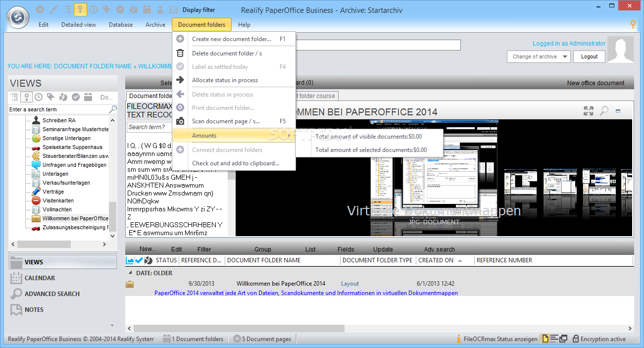Toggle the highlighted ribbon-badge filter in top toolbar
644x348 pixels.
coord(80,9)
